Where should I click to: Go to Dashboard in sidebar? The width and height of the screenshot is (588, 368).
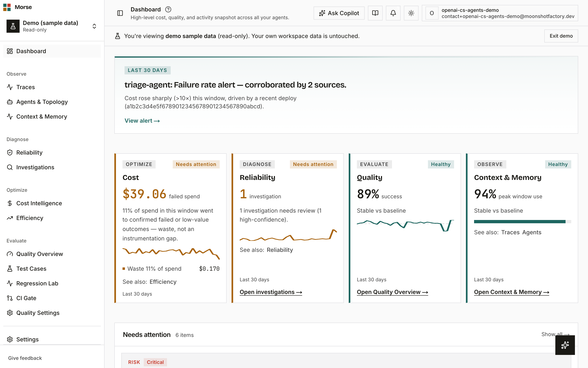point(52,51)
